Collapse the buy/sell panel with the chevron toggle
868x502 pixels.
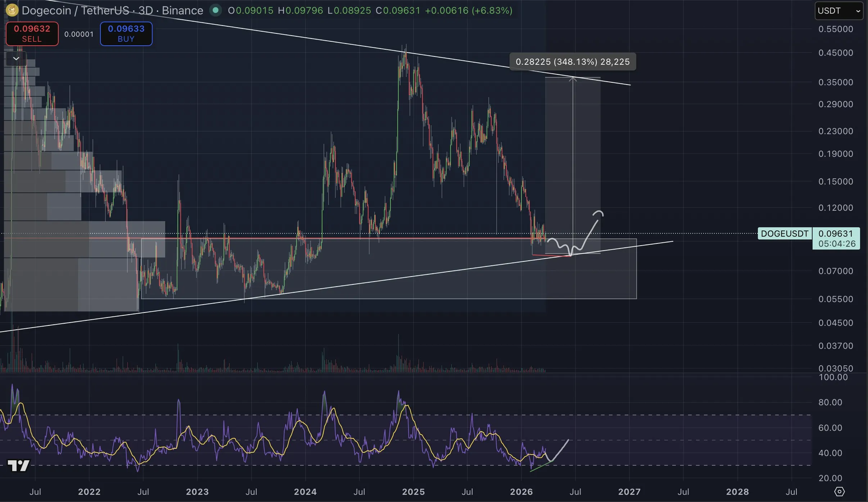15,58
